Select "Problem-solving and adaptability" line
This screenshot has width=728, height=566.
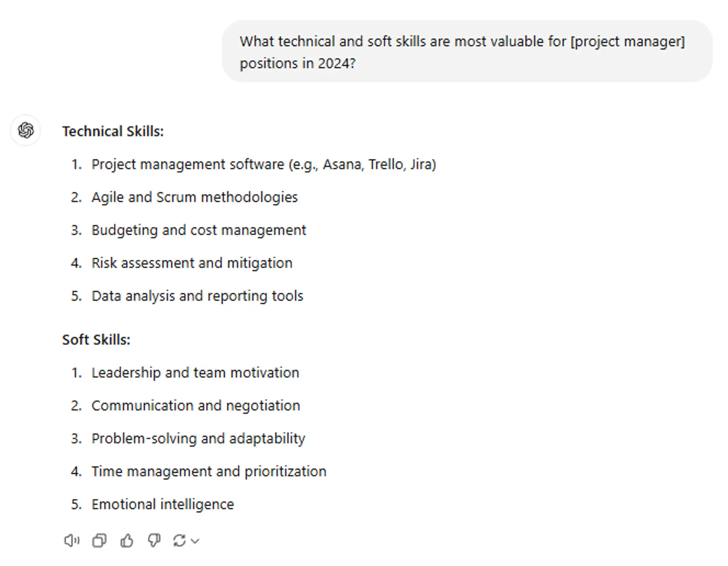[198, 439]
